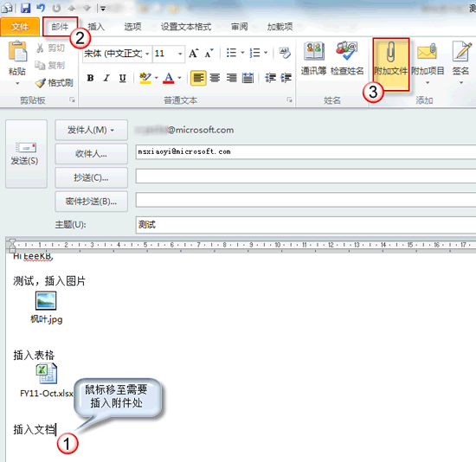Switch to the 插入 (Insert) tab
The height and width of the screenshot is (462, 476).
pos(96,27)
